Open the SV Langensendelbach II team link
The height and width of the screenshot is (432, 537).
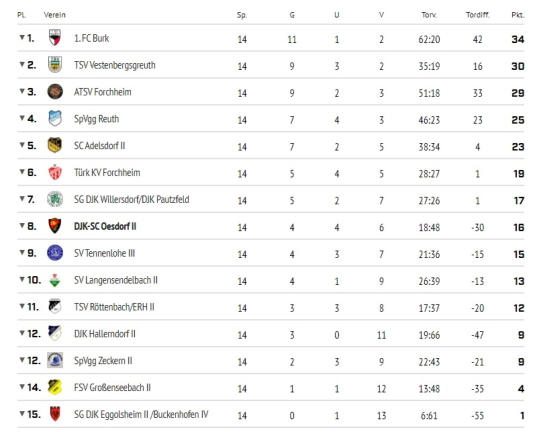tap(116, 280)
